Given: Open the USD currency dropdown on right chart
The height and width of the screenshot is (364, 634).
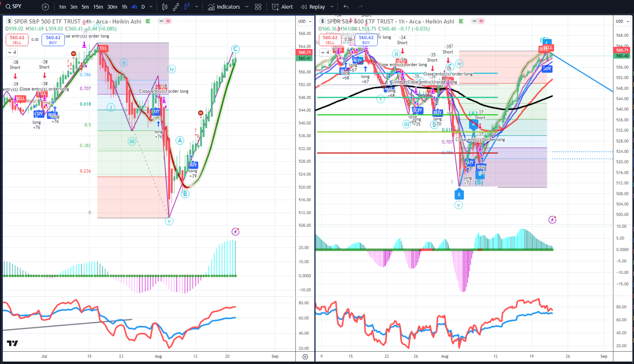Looking at the screenshot, I should pos(622,21).
